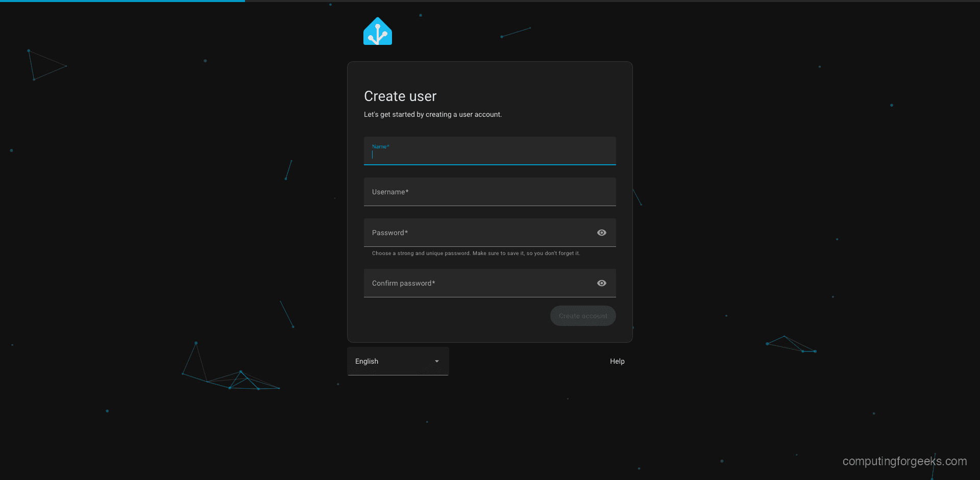
Task: Click the password hint text below Password
Action: click(x=475, y=253)
